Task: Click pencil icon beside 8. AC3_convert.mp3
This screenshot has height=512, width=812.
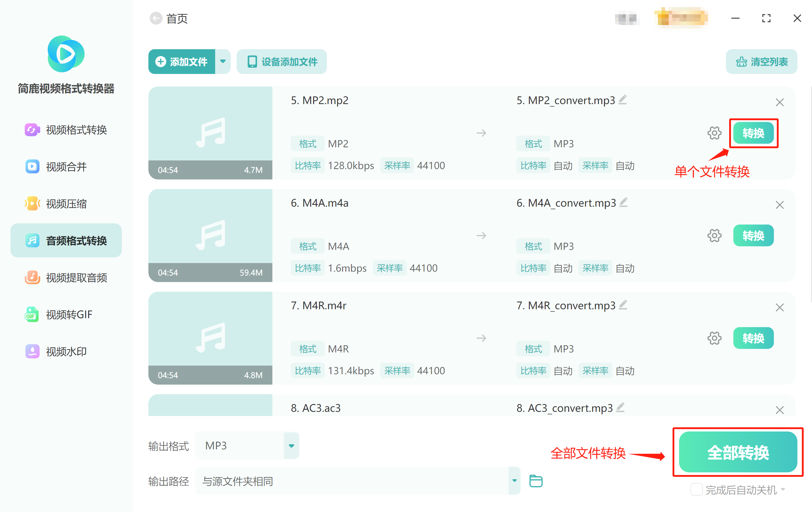Action: 620,408
